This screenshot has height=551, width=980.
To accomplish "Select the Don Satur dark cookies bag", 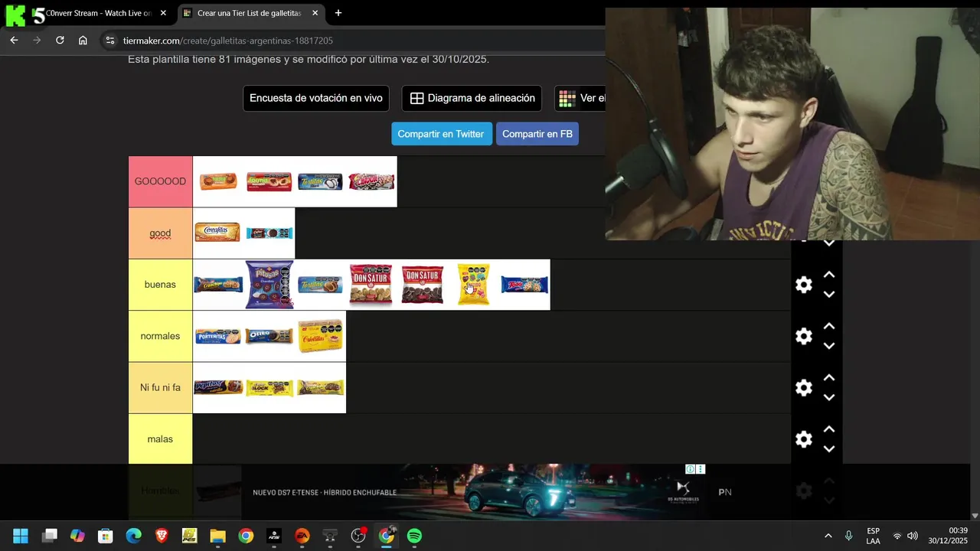I will point(422,285).
